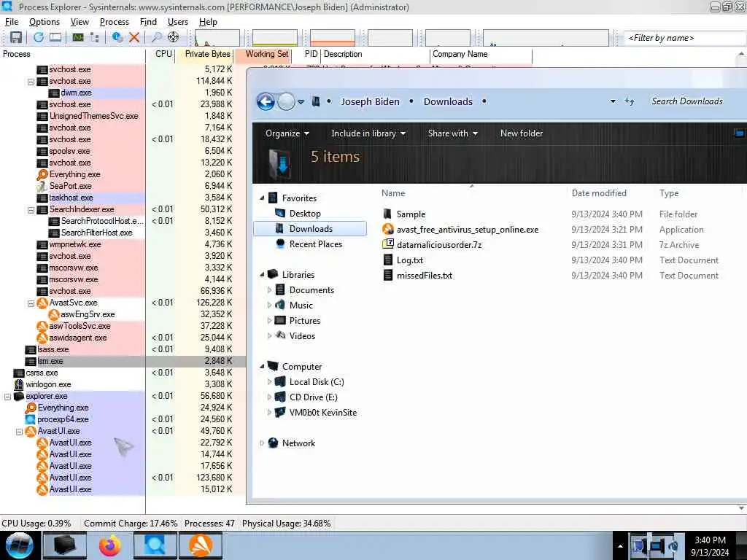
Task: Select Desktop under Favorites
Action: [x=305, y=214]
